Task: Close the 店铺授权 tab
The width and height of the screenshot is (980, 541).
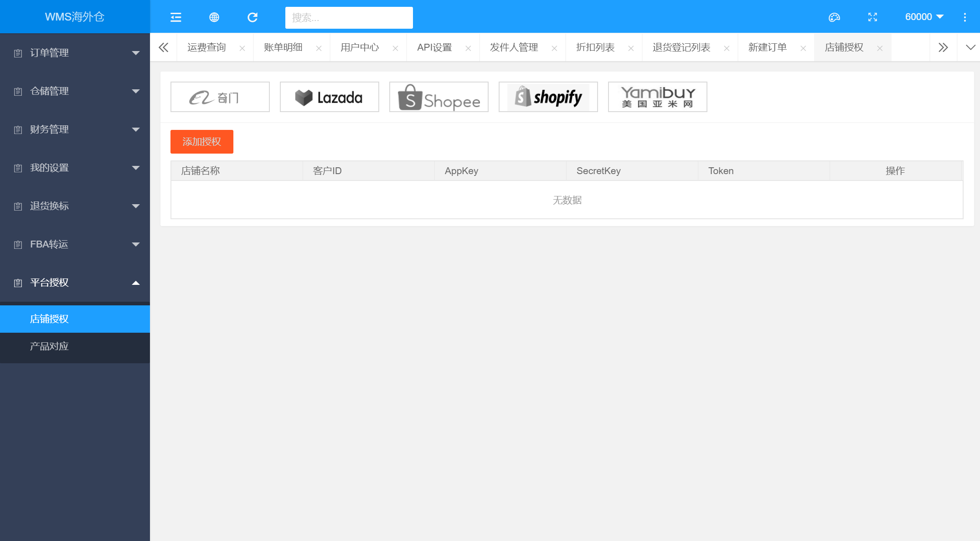Action: [x=880, y=48]
